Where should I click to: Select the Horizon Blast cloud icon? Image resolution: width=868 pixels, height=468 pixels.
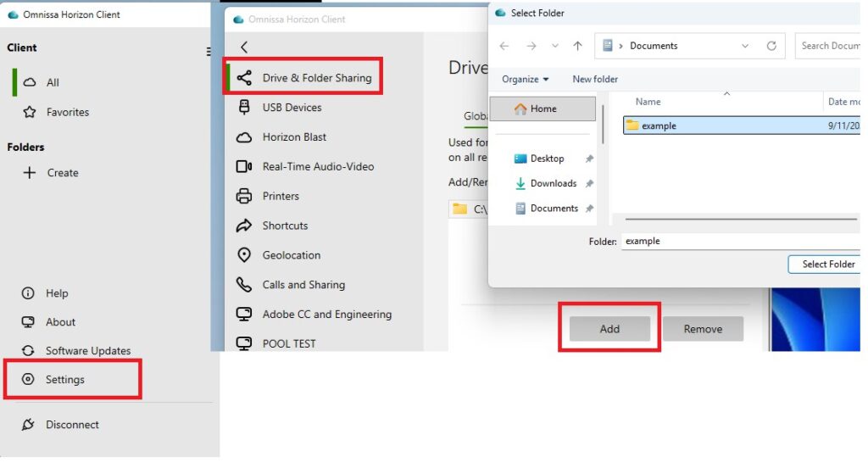(244, 137)
